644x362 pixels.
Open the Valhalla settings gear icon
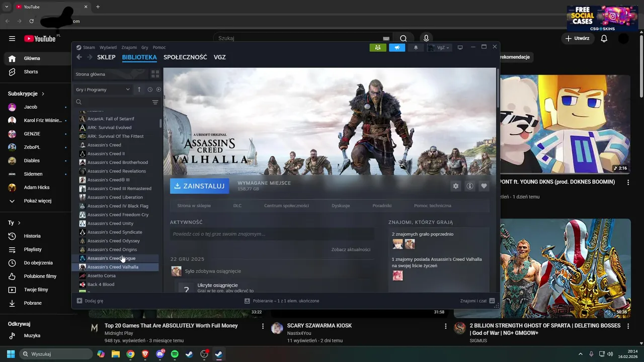click(456, 186)
